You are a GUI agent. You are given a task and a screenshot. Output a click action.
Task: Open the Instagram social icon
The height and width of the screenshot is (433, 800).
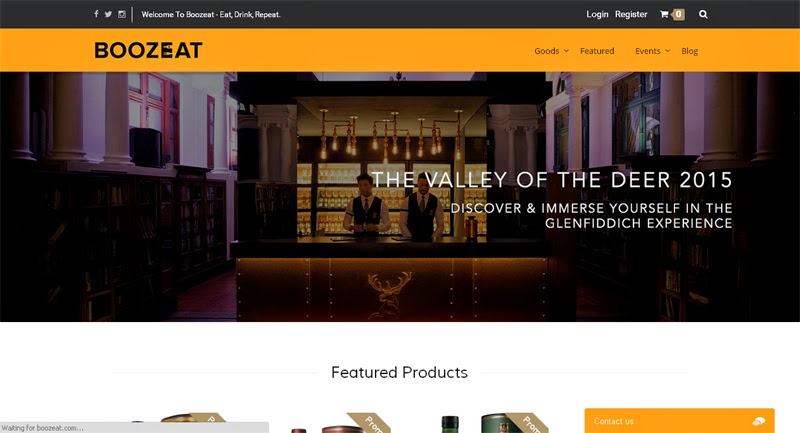click(x=121, y=14)
